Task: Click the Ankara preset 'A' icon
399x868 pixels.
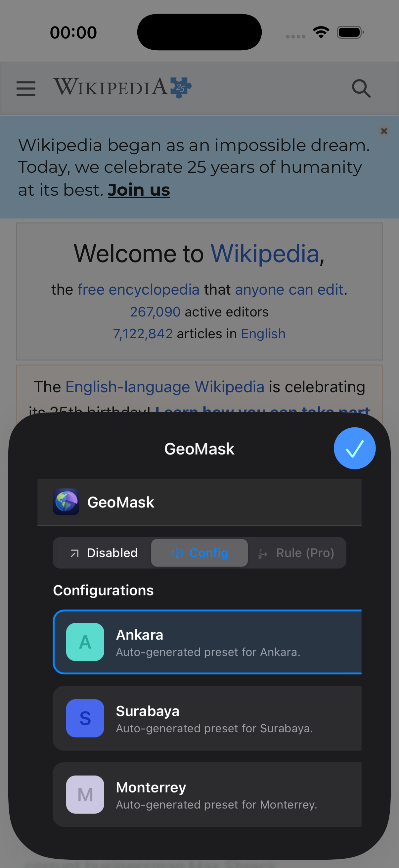Action: click(85, 642)
